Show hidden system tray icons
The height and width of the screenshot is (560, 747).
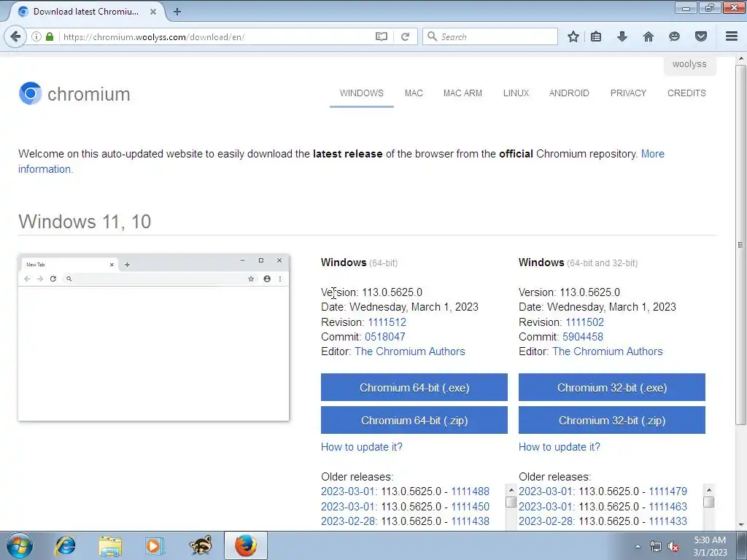[638, 546]
